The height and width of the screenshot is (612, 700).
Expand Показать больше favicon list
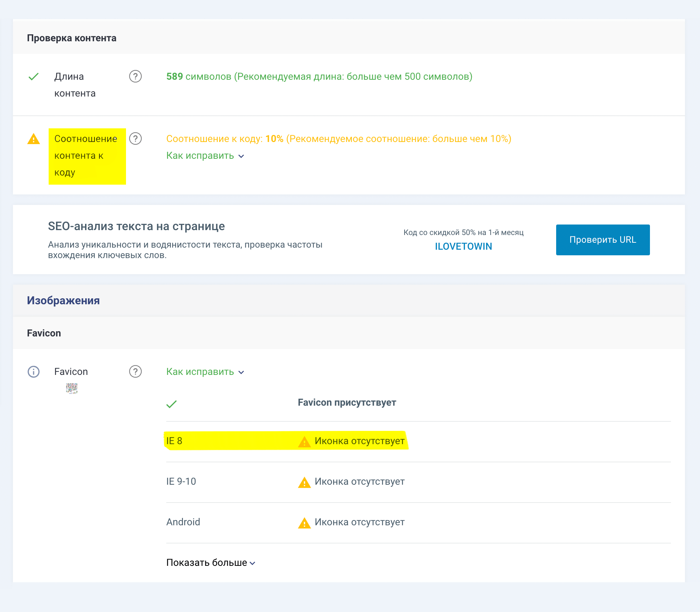tap(211, 562)
